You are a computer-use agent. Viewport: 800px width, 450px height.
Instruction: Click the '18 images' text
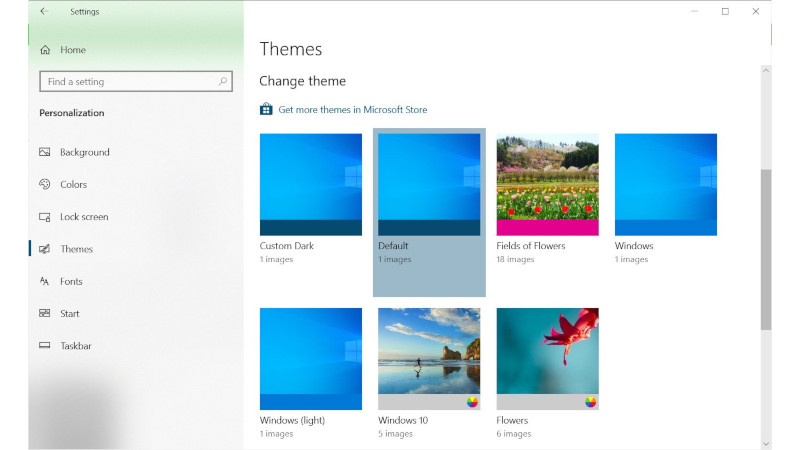pyautogui.click(x=515, y=259)
